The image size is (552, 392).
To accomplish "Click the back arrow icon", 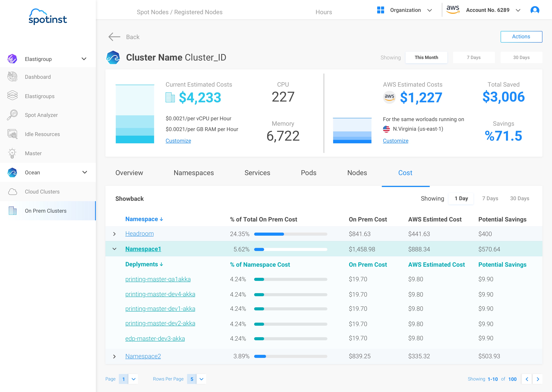I will coord(114,37).
